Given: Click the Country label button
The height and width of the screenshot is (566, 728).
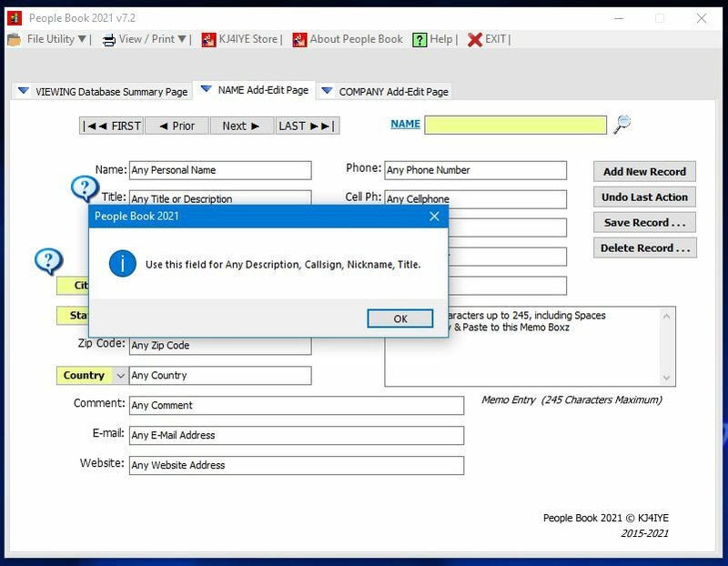Looking at the screenshot, I should point(85,375).
